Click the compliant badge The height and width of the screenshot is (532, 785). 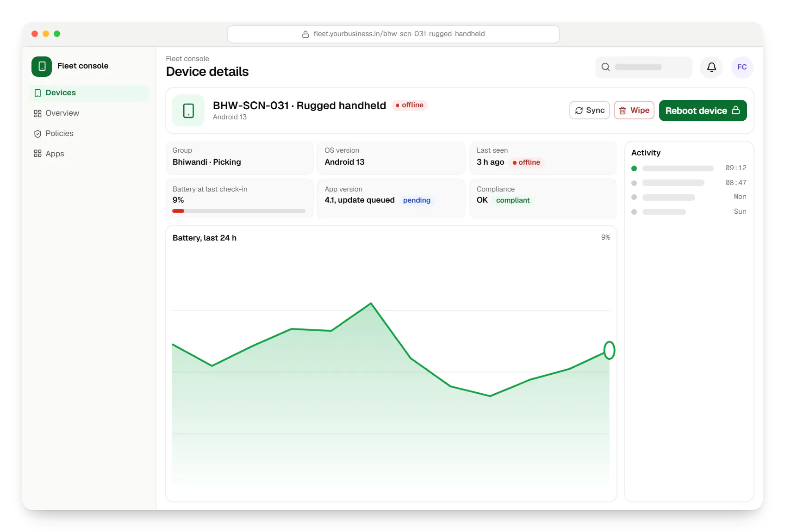(513, 200)
